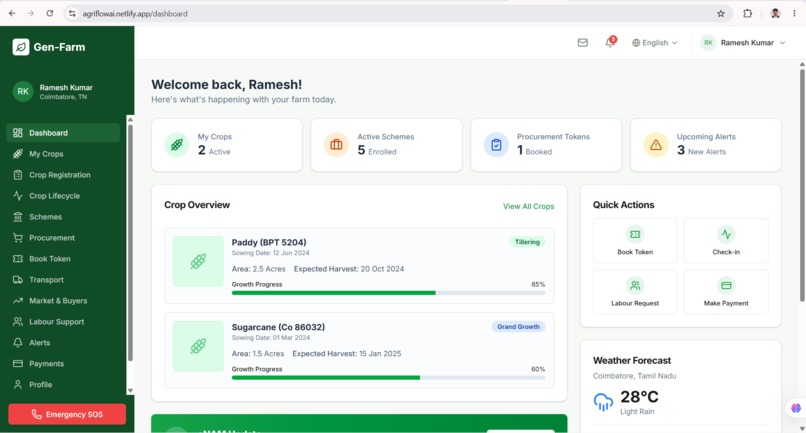Click the Gen-Farm leaf logo
The width and height of the screenshot is (806, 433).
[21, 47]
